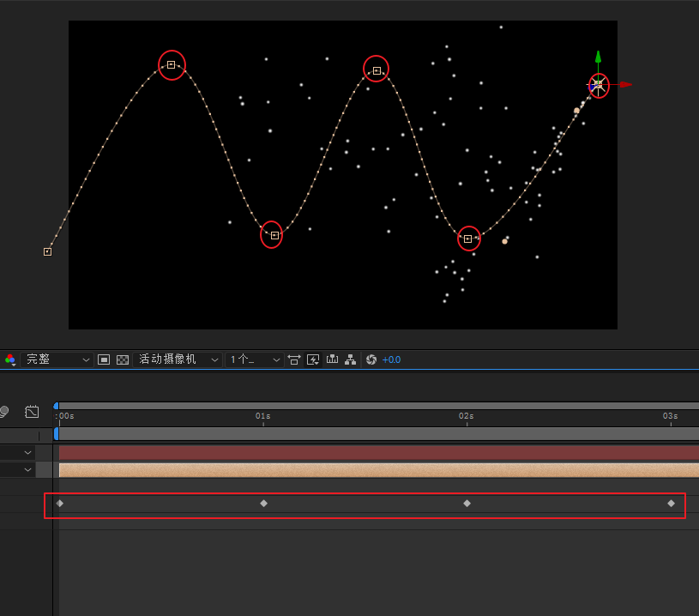Open the 完整 resolution dropdown

56,359
